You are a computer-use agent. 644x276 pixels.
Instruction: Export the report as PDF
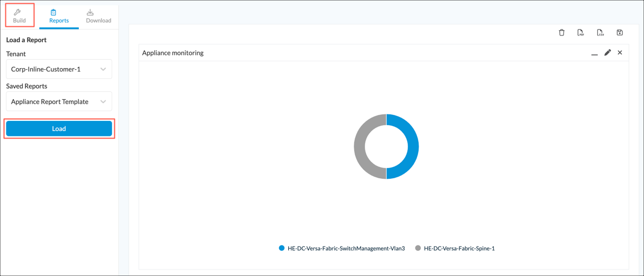[581, 33]
